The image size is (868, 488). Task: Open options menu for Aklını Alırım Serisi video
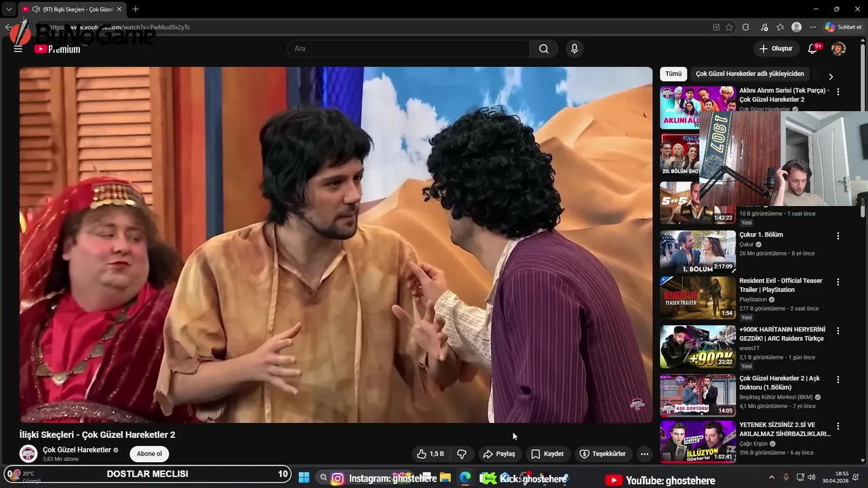click(838, 91)
